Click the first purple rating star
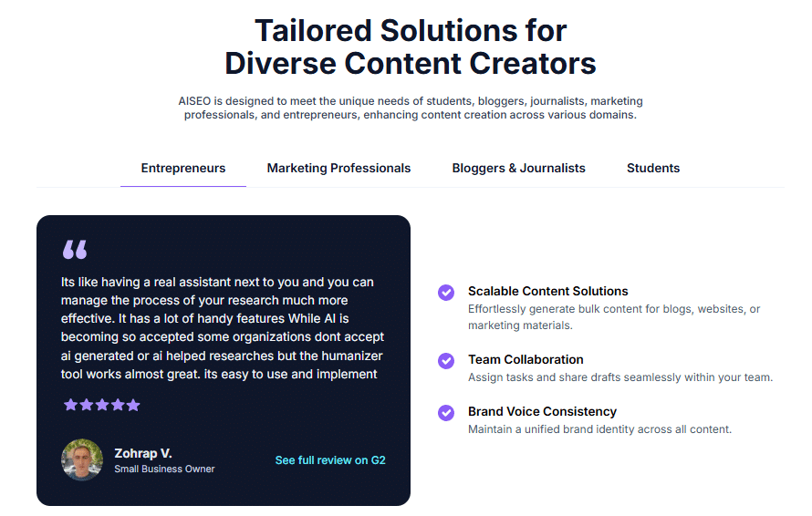Image resolution: width=812 pixels, height=516 pixels. 70,405
